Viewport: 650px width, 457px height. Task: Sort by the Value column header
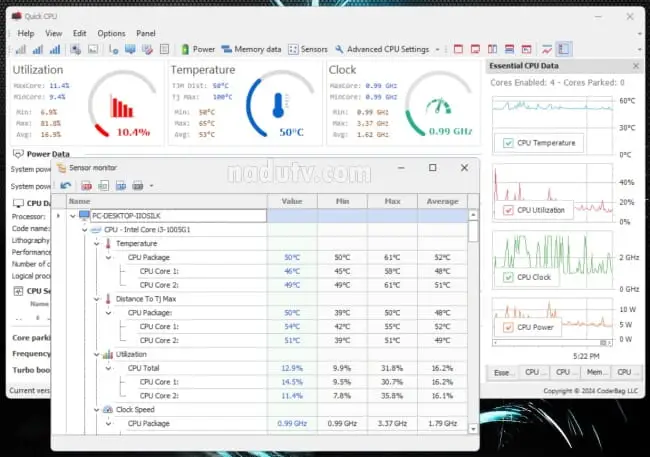tap(292, 201)
